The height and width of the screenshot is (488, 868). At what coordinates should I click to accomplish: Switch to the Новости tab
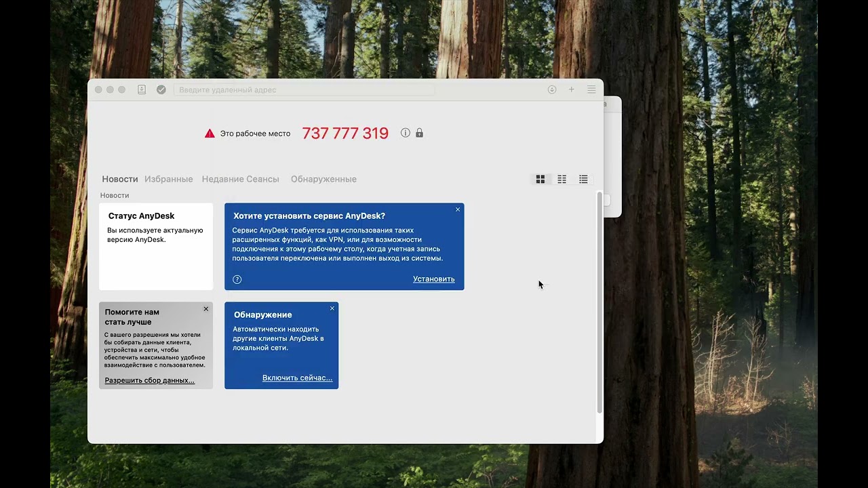[120, 179]
